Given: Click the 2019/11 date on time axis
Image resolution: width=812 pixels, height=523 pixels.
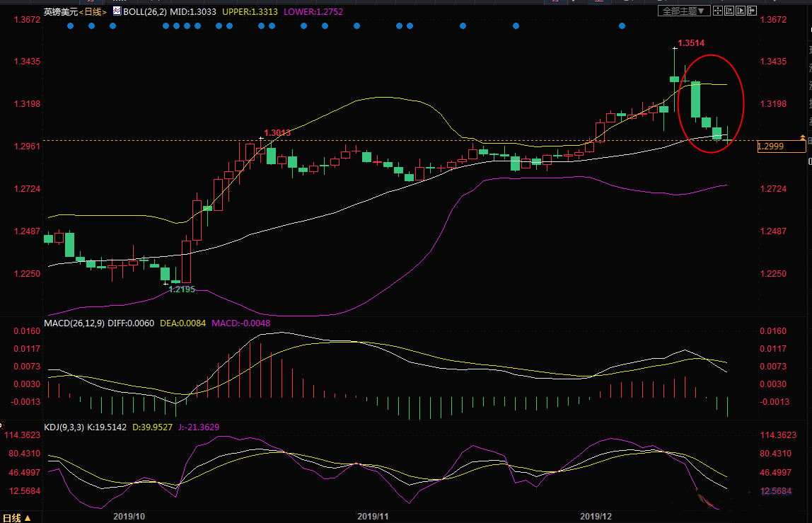Looking at the screenshot, I should [372, 517].
